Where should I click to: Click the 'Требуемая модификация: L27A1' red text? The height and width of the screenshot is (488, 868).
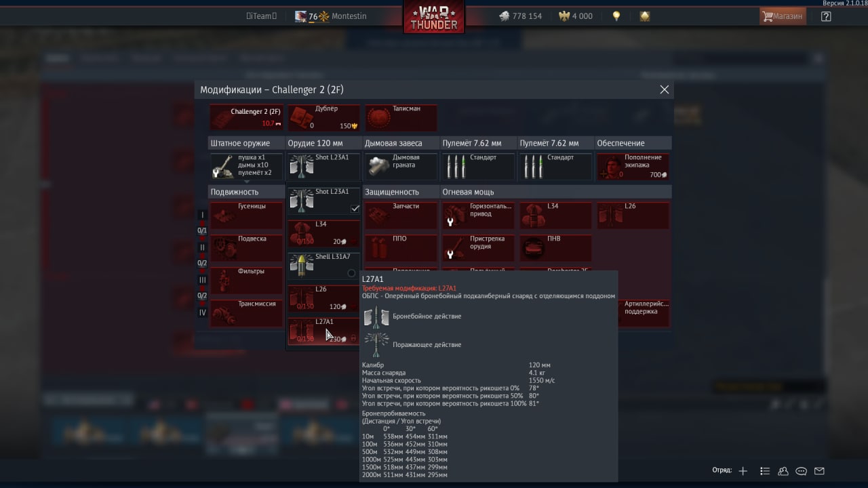point(409,288)
